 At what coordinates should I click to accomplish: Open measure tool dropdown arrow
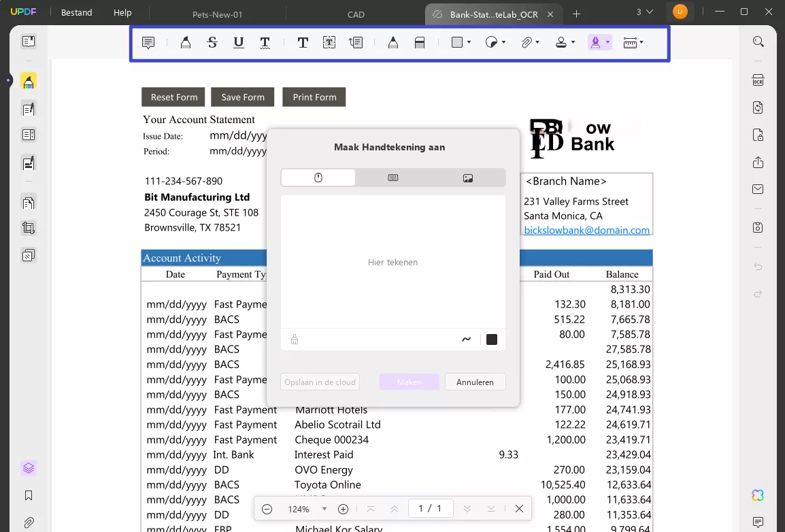[641, 43]
